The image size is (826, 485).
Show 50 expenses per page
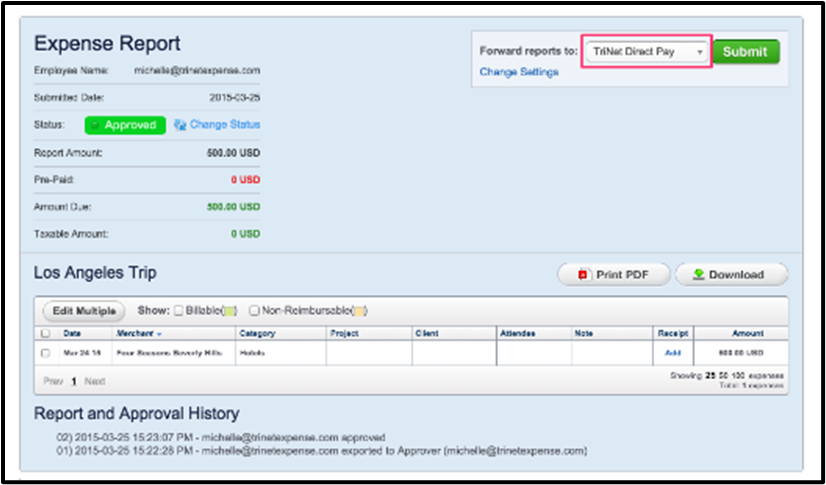(x=722, y=376)
